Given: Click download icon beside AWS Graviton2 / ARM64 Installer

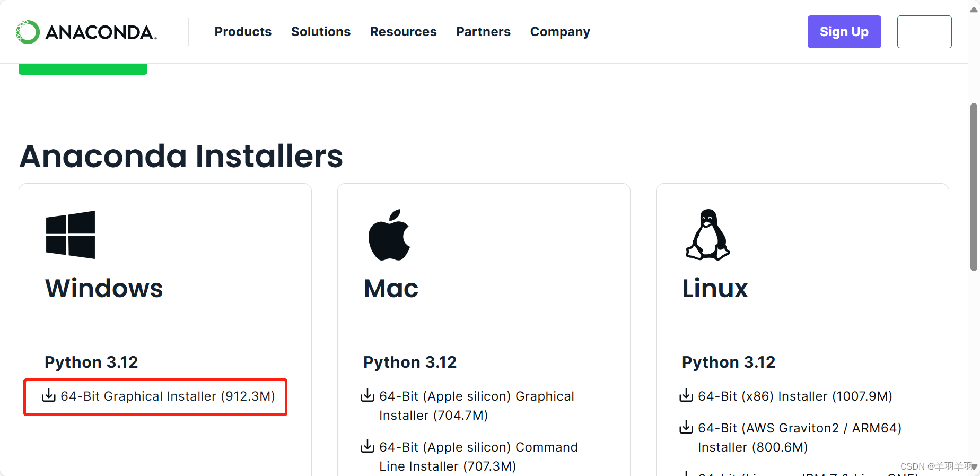Looking at the screenshot, I should point(686,427).
